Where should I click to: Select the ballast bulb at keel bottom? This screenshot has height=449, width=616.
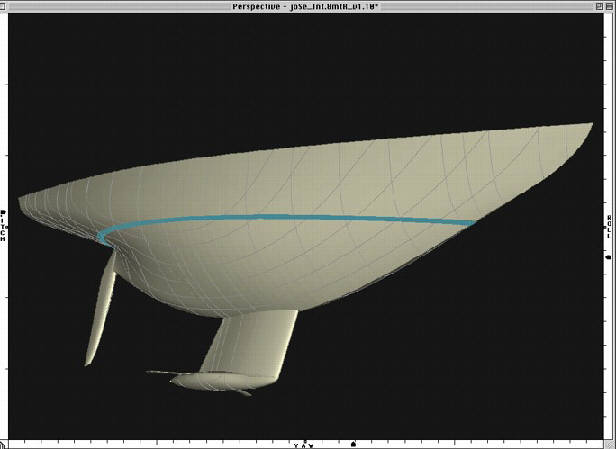215,379
